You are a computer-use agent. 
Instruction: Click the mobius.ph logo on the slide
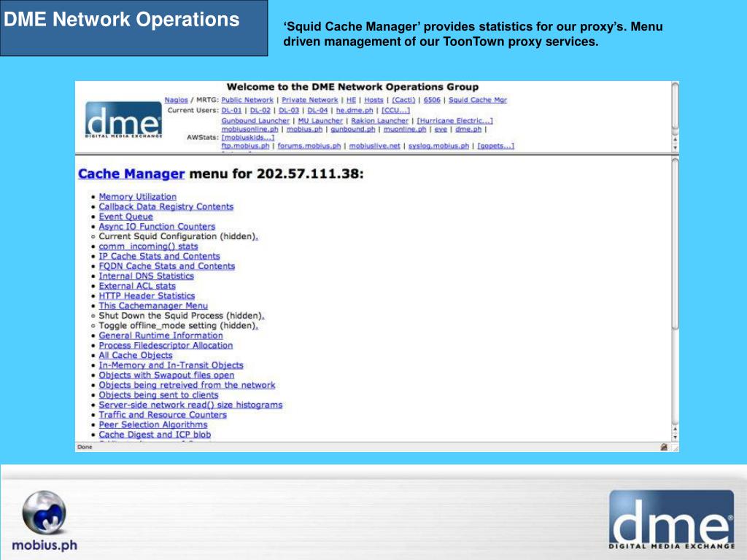click(44, 521)
